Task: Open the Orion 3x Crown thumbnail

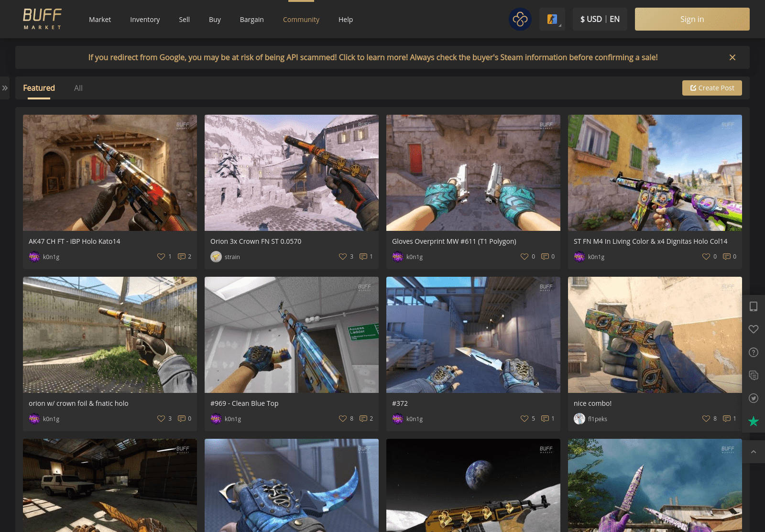Action: (292, 173)
